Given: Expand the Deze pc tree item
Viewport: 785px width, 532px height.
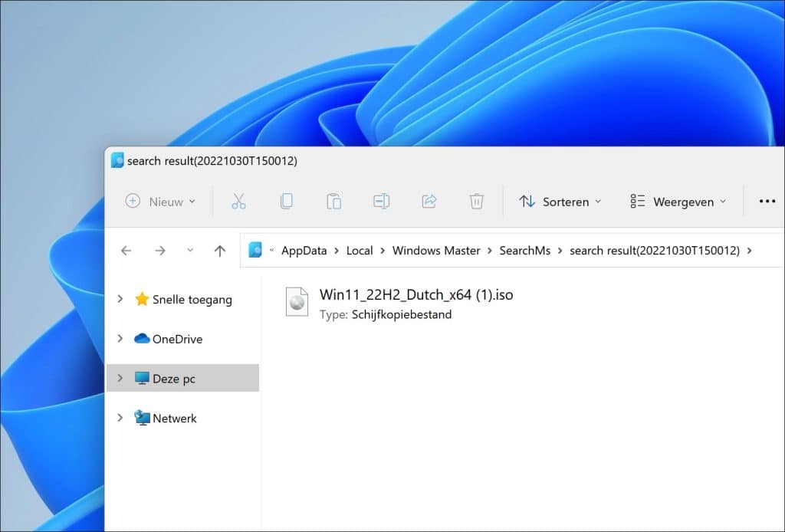Looking at the screenshot, I should pos(120,378).
